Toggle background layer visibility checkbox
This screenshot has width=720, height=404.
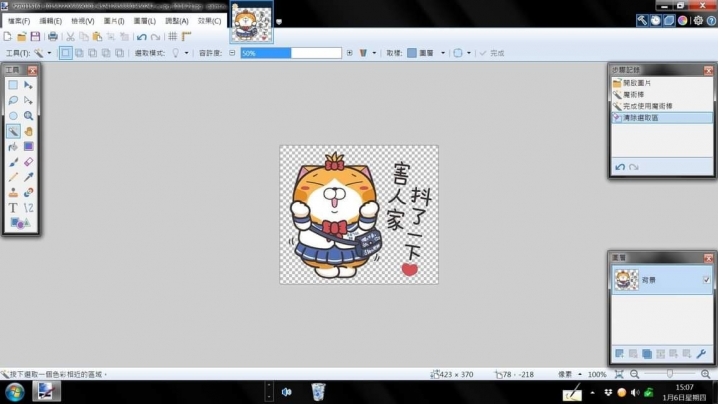(706, 280)
